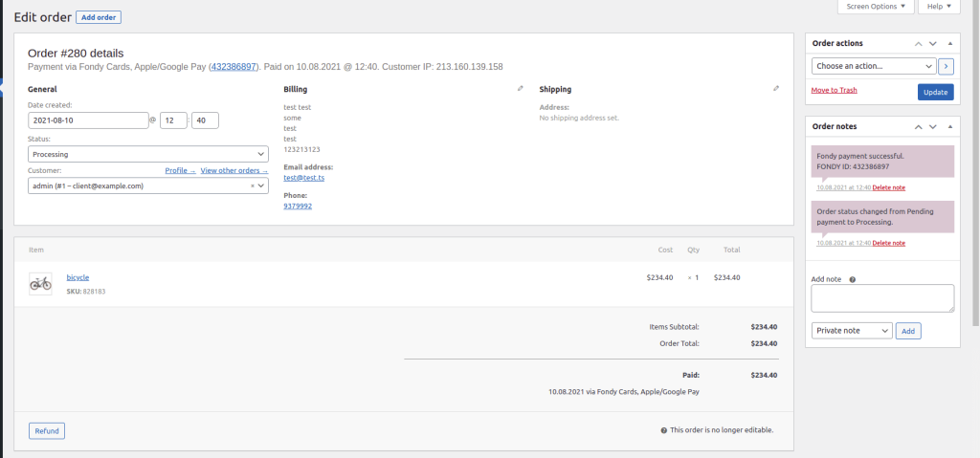Open the Private note type dropdown
The height and width of the screenshot is (458, 980).
851,330
